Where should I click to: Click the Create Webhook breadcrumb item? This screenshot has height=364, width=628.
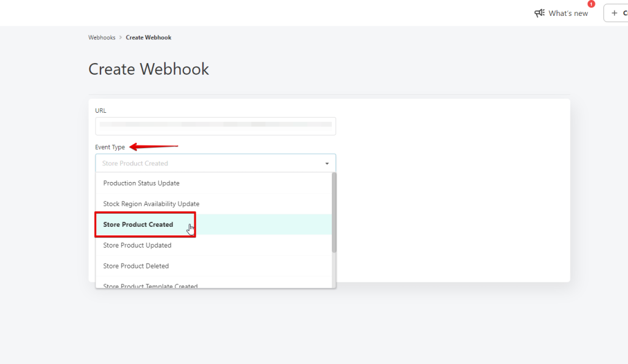coord(148,38)
